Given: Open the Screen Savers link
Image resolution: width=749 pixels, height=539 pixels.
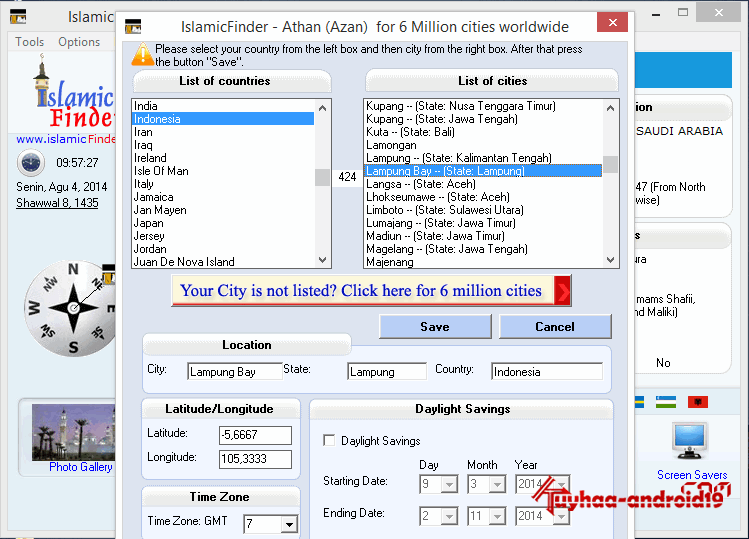Looking at the screenshot, I should (x=692, y=475).
